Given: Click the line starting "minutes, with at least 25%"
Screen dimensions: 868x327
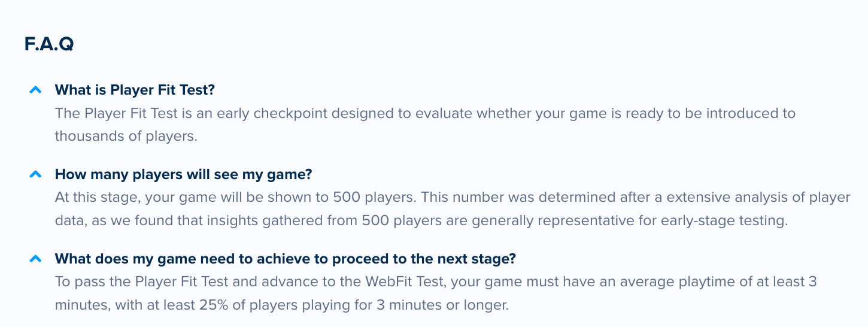Looking at the screenshot, I should (x=282, y=305).
